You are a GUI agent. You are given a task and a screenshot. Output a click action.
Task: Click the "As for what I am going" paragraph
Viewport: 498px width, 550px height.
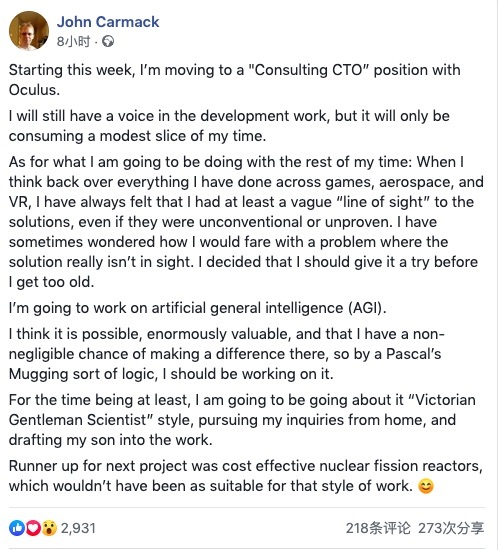(x=246, y=222)
